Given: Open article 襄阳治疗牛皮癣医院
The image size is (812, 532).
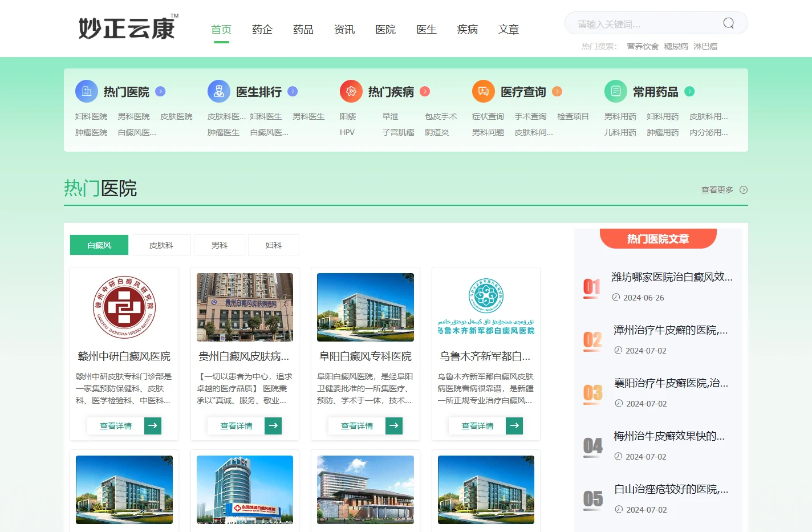Looking at the screenshot, I should click(x=671, y=383).
